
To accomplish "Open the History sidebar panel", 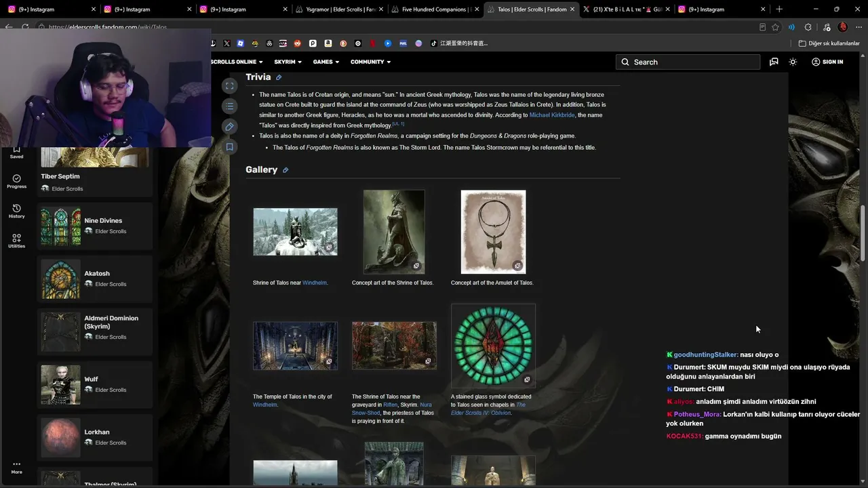I will click(x=16, y=211).
